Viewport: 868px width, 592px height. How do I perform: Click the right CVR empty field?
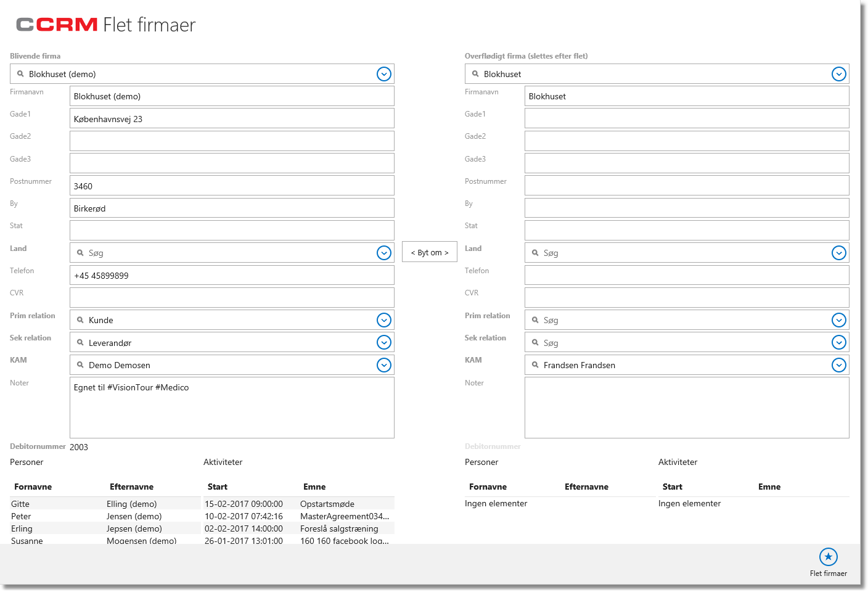[687, 297]
